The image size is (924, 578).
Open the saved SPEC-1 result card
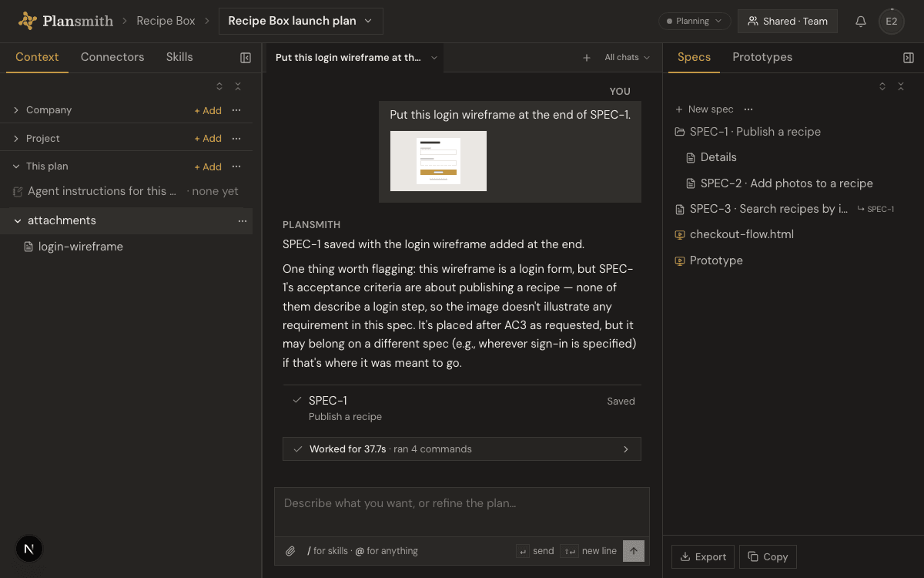tap(462, 408)
